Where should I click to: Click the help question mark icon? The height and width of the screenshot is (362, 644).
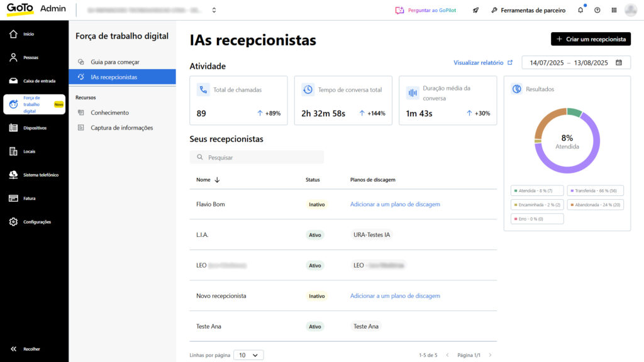597,10
